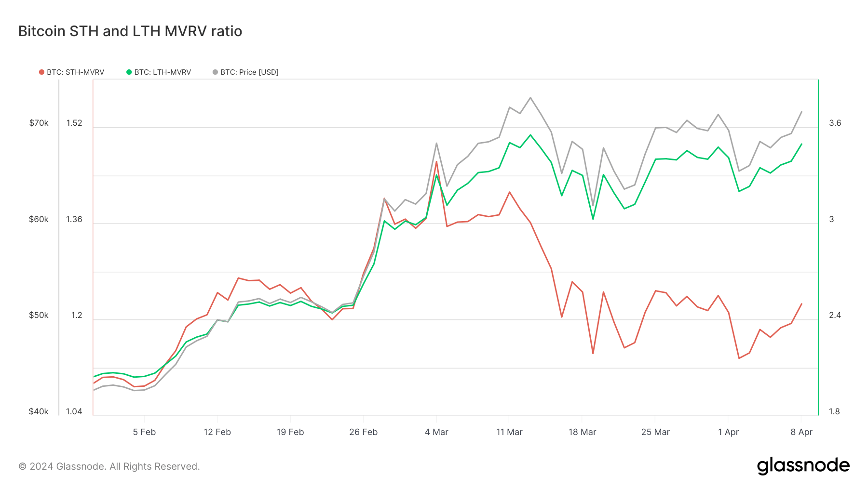Select the 8 Apr date tick
This screenshot has height=488, width=868.
coord(801,432)
